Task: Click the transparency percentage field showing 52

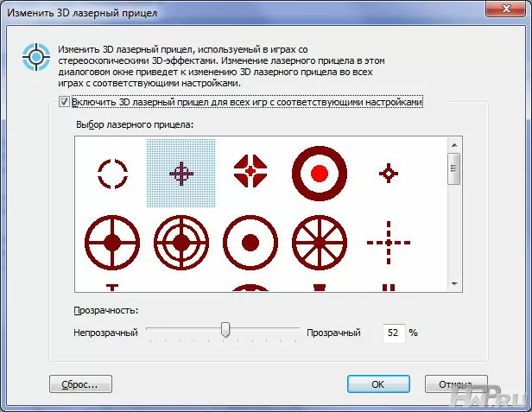Action: (x=393, y=332)
